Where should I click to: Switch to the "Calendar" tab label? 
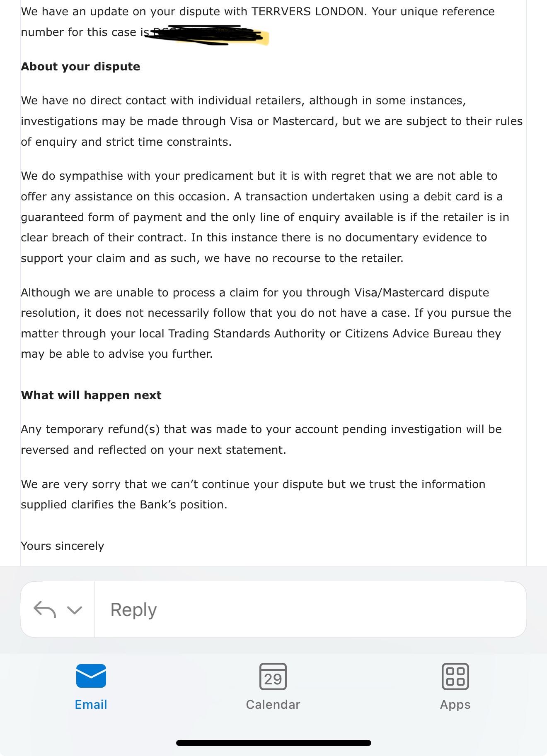[273, 705]
